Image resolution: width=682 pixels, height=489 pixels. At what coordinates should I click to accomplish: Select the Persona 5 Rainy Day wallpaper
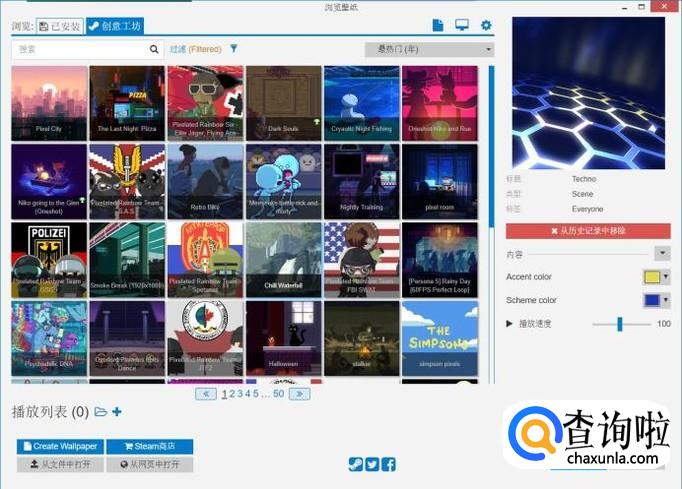pyautogui.click(x=440, y=260)
